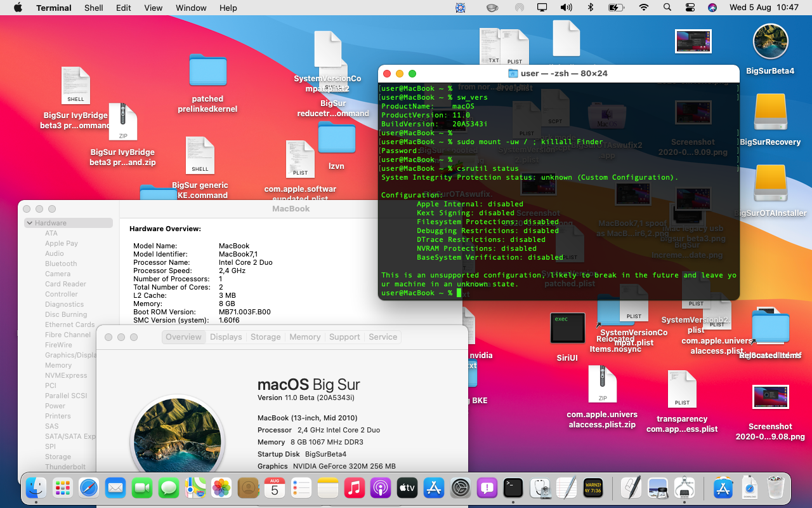Open System Preferences gear in the Dock

[x=461, y=488]
